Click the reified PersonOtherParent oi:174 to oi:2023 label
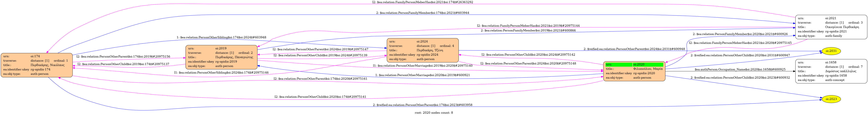The height and width of the screenshot is (116, 868). coord(423,105)
